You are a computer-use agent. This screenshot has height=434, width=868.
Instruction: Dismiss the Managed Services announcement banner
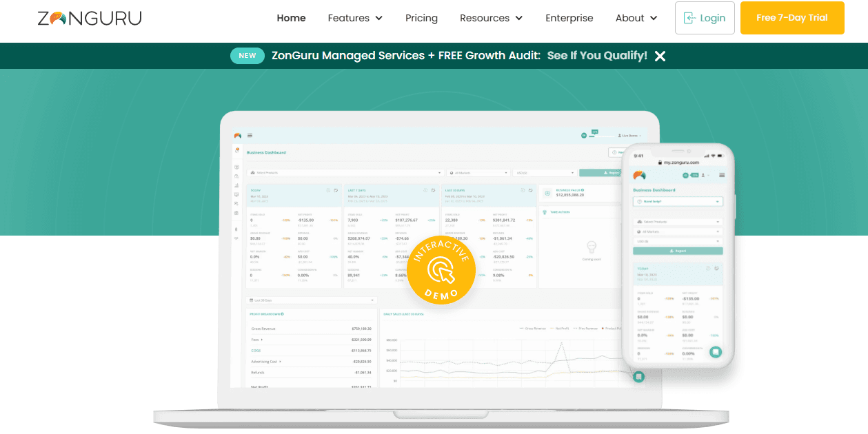pyautogui.click(x=660, y=56)
